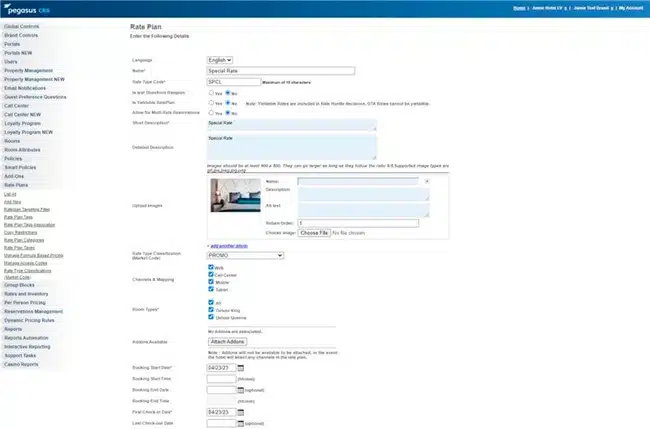Open the Booking Start Date calendar picker
The width and height of the screenshot is (650, 429).
pos(240,368)
